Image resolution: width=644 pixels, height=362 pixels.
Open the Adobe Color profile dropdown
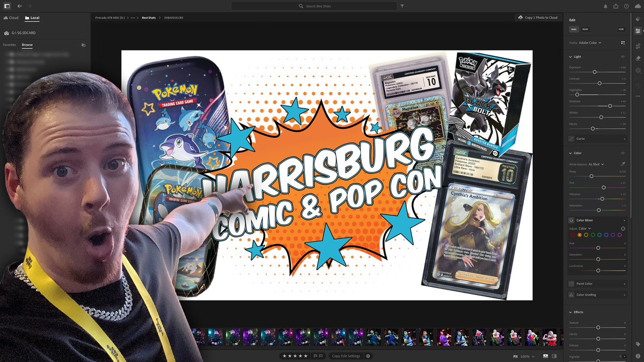coord(590,42)
